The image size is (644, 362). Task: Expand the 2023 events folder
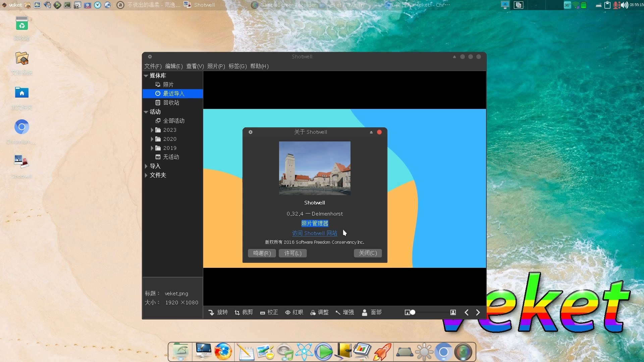pos(152,130)
